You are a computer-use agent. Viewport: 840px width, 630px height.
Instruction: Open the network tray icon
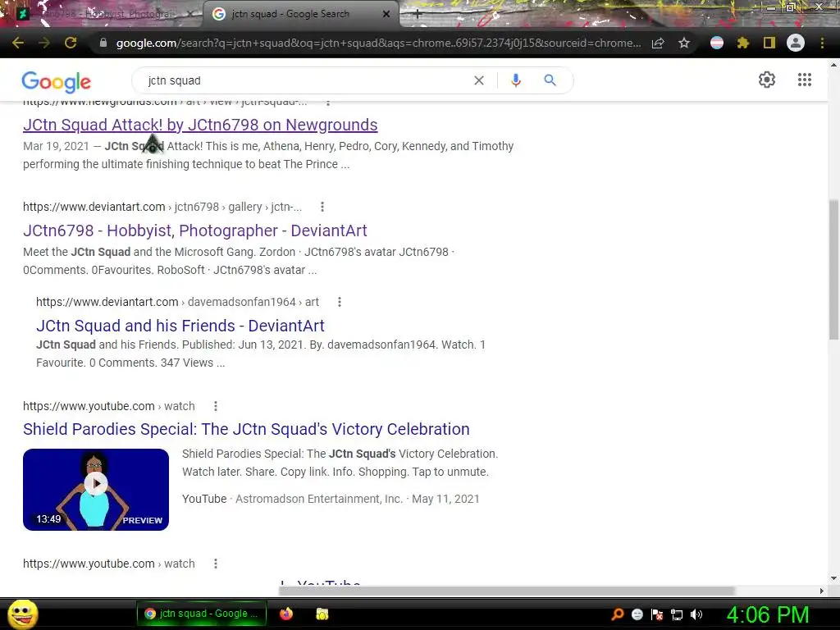coord(677,614)
